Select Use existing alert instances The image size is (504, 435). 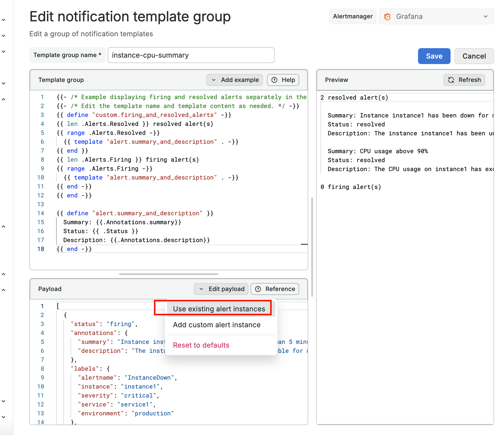click(x=219, y=309)
